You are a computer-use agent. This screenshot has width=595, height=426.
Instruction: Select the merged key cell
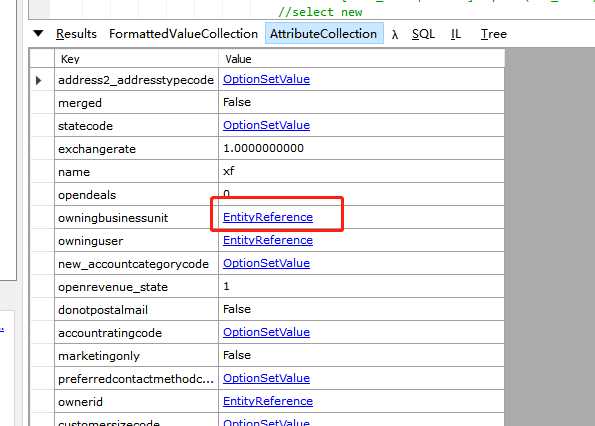(x=137, y=102)
